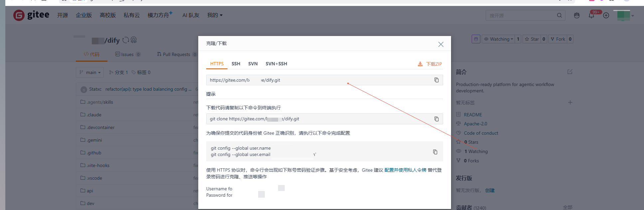Copy the git config commands

[x=435, y=152]
